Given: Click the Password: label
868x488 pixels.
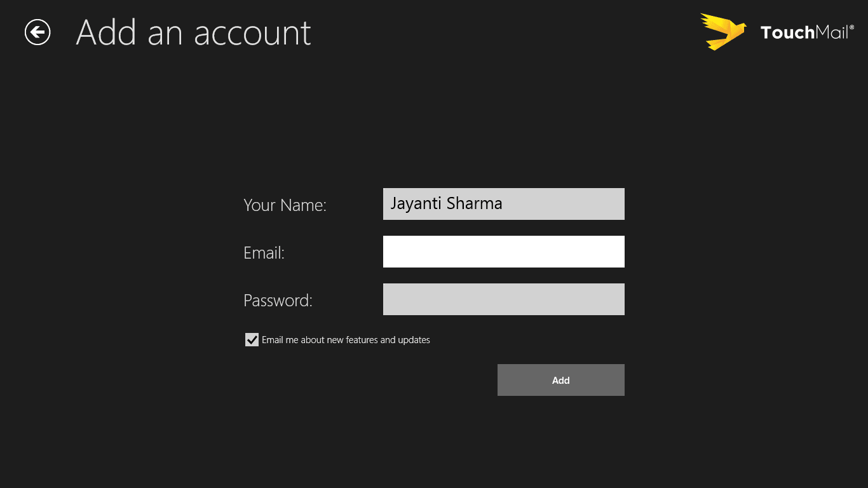Looking at the screenshot, I should pos(278,301).
